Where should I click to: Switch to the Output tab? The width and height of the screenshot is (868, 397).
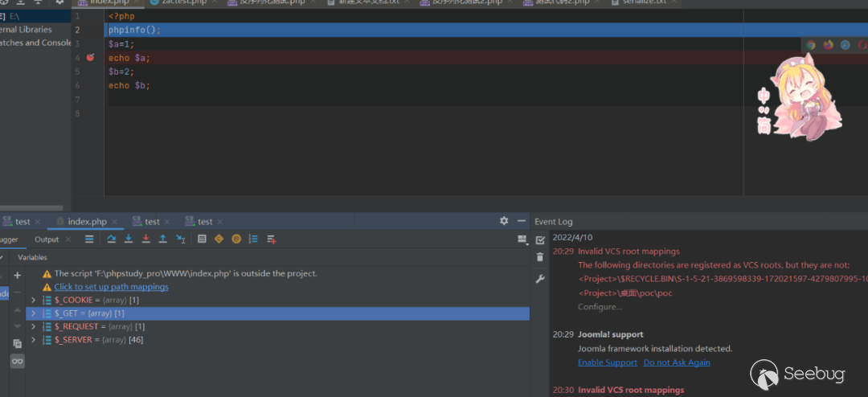tap(47, 239)
